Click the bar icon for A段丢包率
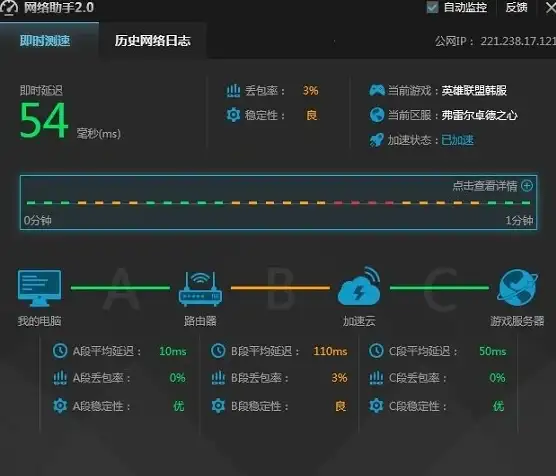This screenshot has width=556, height=476. tap(60, 378)
